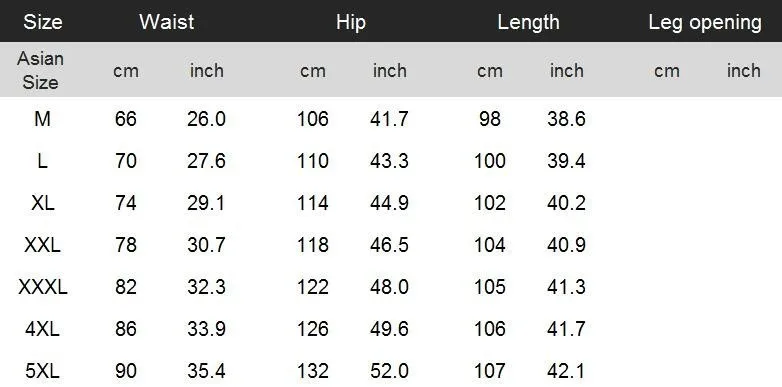This screenshot has width=782, height=387.
Task: Click hip value 52.0 inch
Action: (390, 371)
